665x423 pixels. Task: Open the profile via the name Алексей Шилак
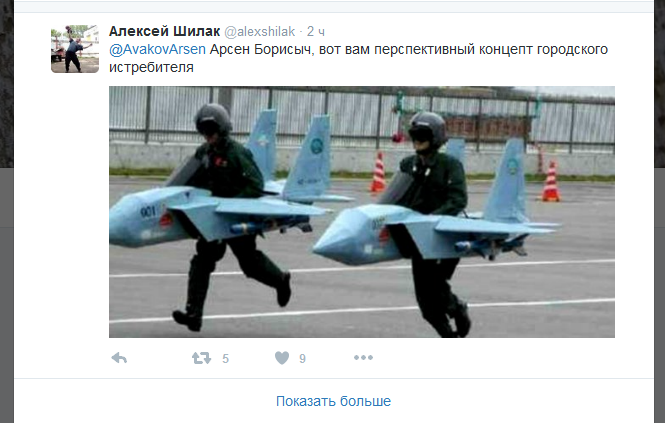165,31
